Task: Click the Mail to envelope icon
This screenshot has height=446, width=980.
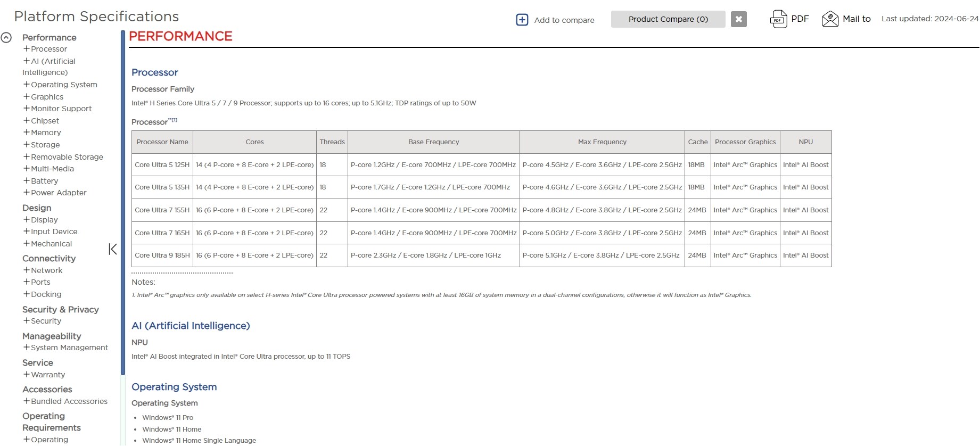Action: (x=830, y=19)
